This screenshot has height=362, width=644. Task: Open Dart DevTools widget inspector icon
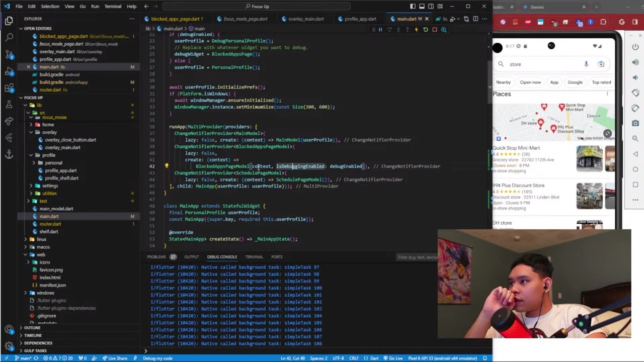click(x=444, y=30)
